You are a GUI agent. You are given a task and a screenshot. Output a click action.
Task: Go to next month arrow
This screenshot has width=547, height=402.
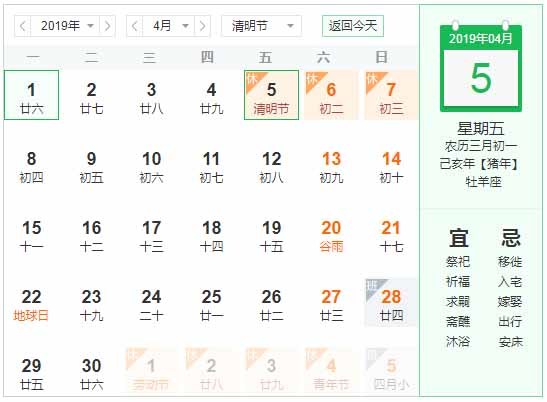[x=202, y=26]
